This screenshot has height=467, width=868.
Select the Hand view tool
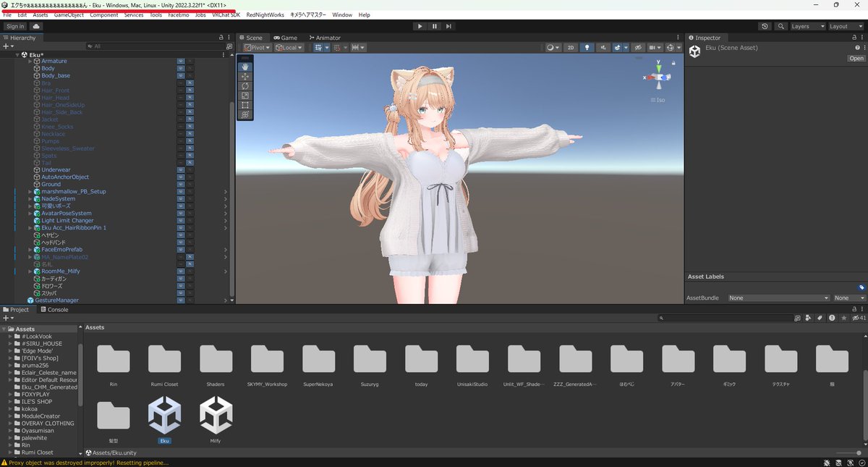[x=244, y=67]
